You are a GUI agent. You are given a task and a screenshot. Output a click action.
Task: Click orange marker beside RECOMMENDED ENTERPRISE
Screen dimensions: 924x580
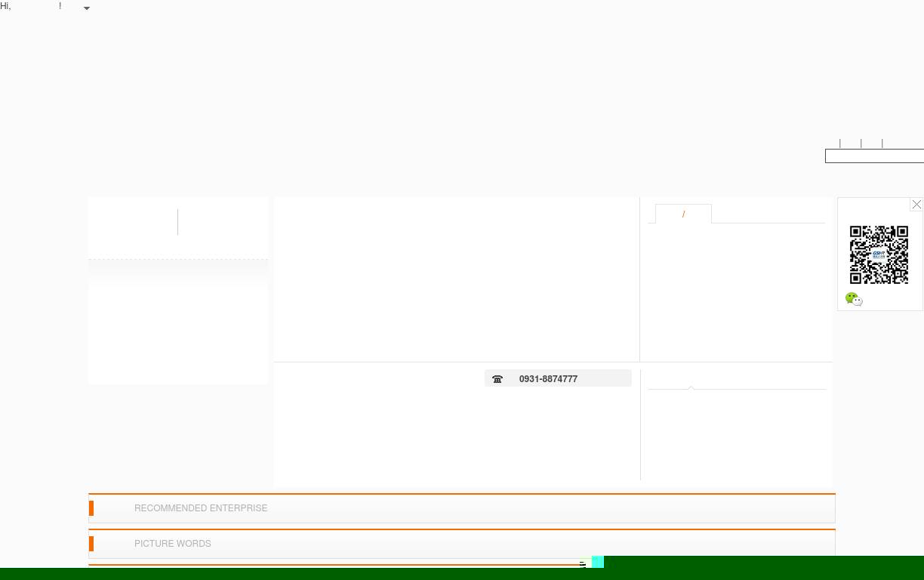pyautogui.click(x=91, y=508)
